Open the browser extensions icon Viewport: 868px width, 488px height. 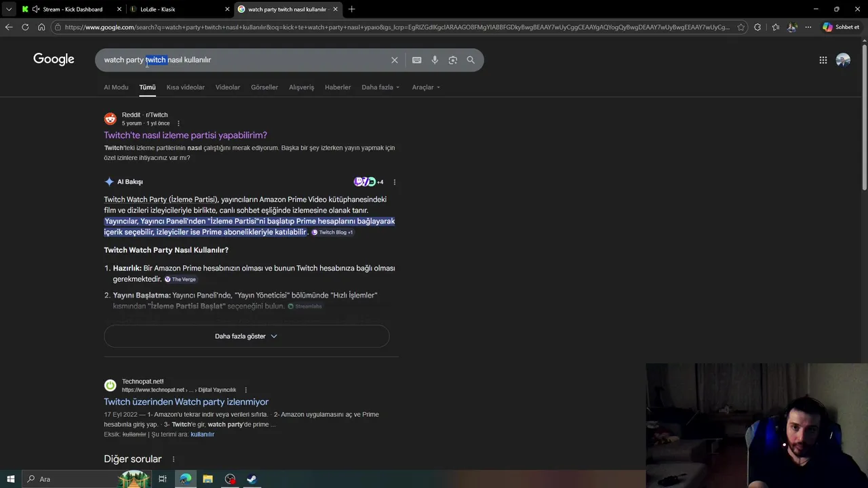pos(757,27)
